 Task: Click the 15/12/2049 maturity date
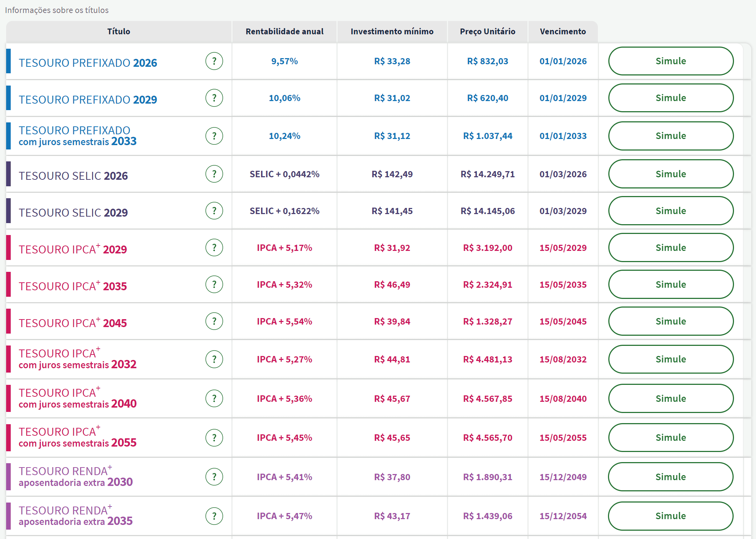[563, 477]
